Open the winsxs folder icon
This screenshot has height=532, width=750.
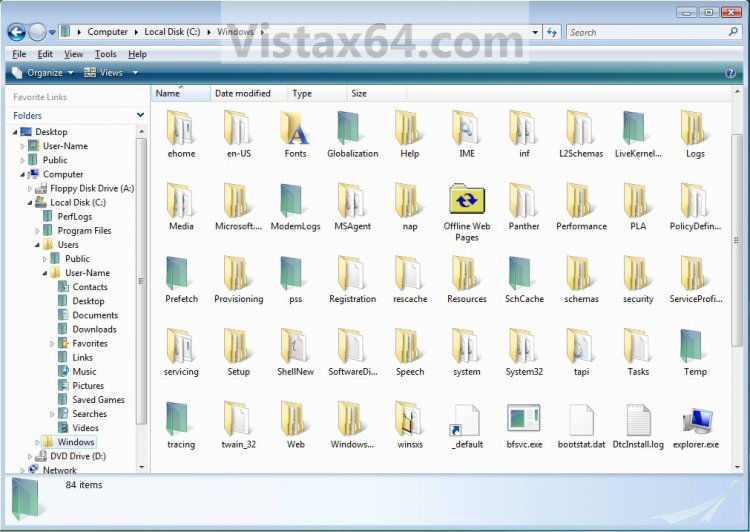pyautogui.click(x=408, y=419)
